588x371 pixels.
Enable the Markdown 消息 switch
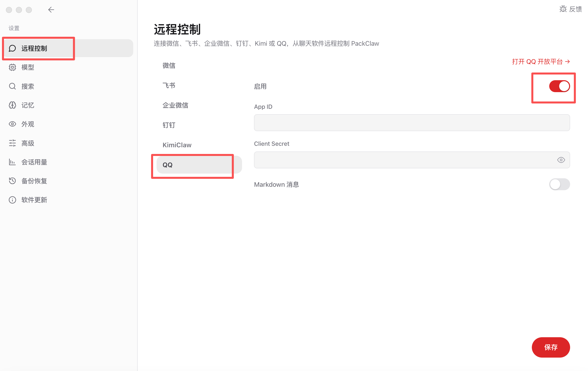click(559, 184)
